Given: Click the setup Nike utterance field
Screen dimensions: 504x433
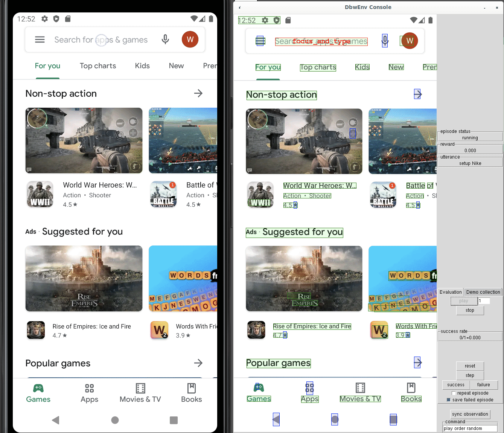Looking at the screenshot, I should (470, 163).
